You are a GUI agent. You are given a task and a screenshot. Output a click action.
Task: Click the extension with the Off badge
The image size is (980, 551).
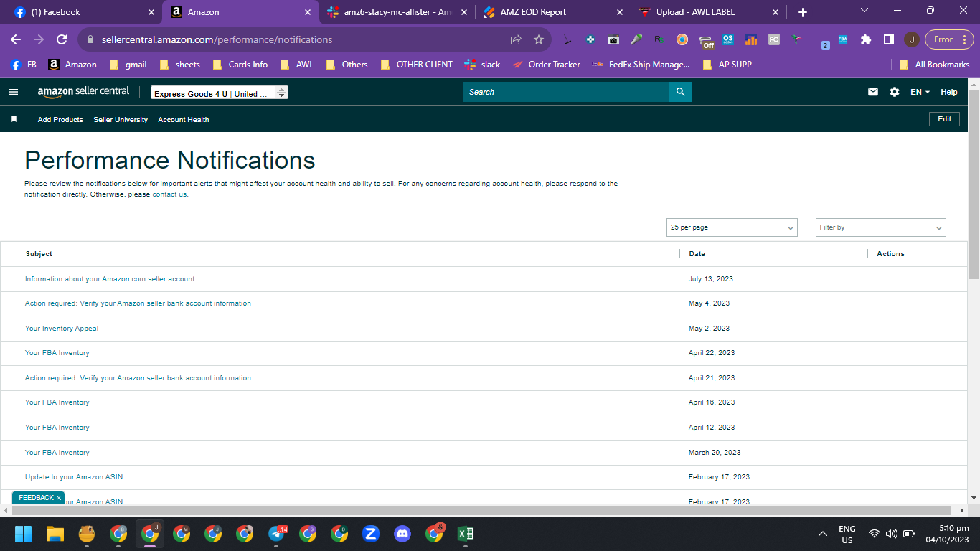(706, 41)
